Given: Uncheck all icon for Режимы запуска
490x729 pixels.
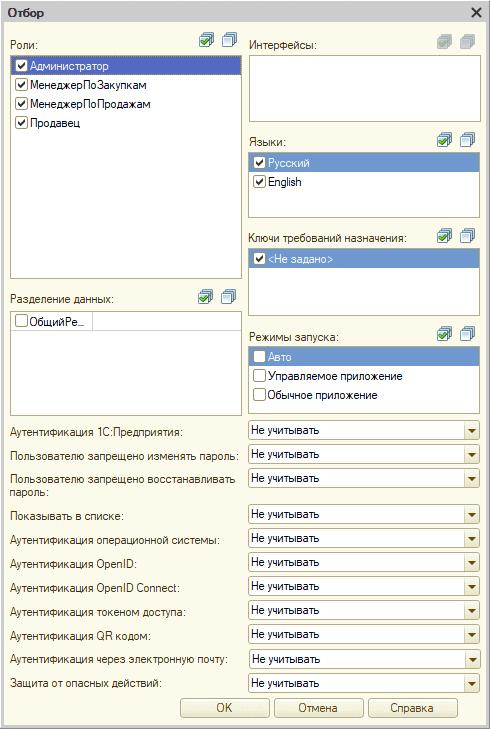Looking at the screenshot, I should tap(467, 333).
